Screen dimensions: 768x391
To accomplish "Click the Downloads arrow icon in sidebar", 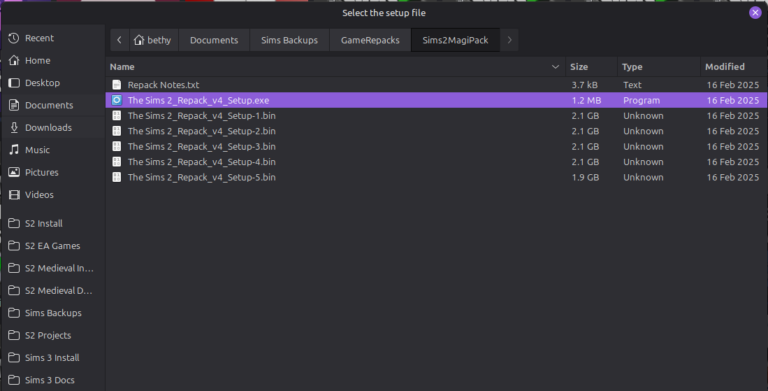I will (14, 127).
